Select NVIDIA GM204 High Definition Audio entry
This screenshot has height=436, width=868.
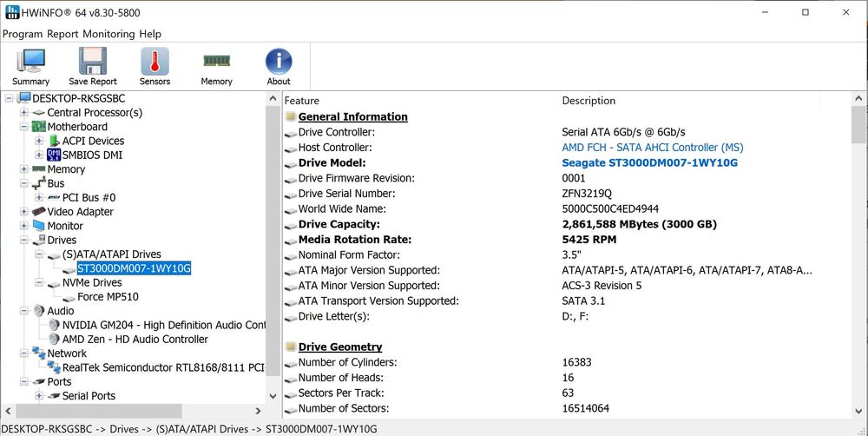pyautogui.click(x=163, y=325)
